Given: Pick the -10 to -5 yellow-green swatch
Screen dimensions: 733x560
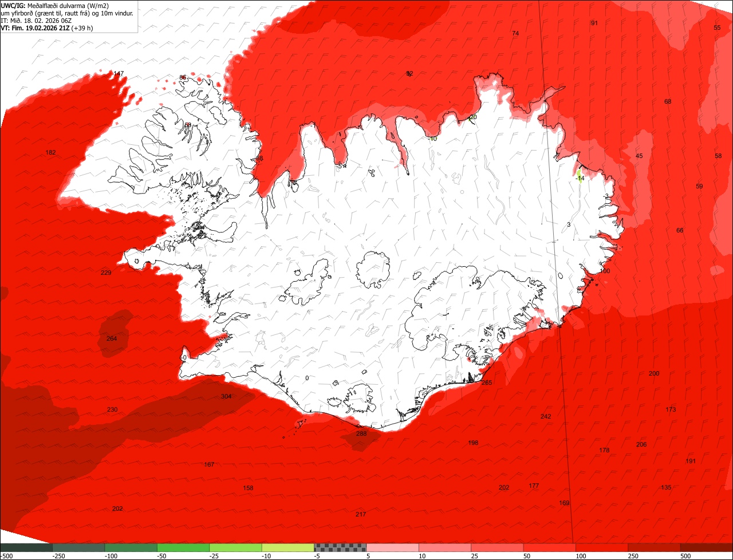Looking at the screenshot, I should [287, 547].
